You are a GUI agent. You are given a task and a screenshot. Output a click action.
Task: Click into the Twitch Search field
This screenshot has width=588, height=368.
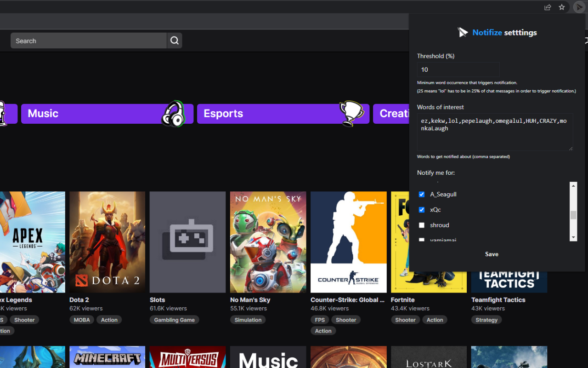(x=89, y=40)
